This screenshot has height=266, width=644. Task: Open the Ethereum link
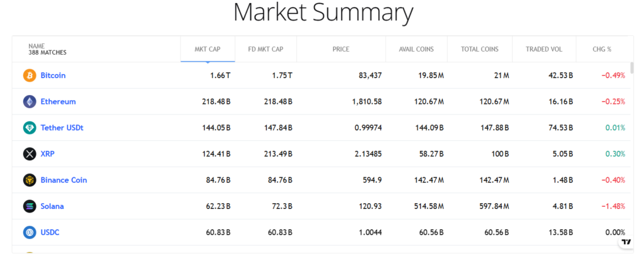58,101
